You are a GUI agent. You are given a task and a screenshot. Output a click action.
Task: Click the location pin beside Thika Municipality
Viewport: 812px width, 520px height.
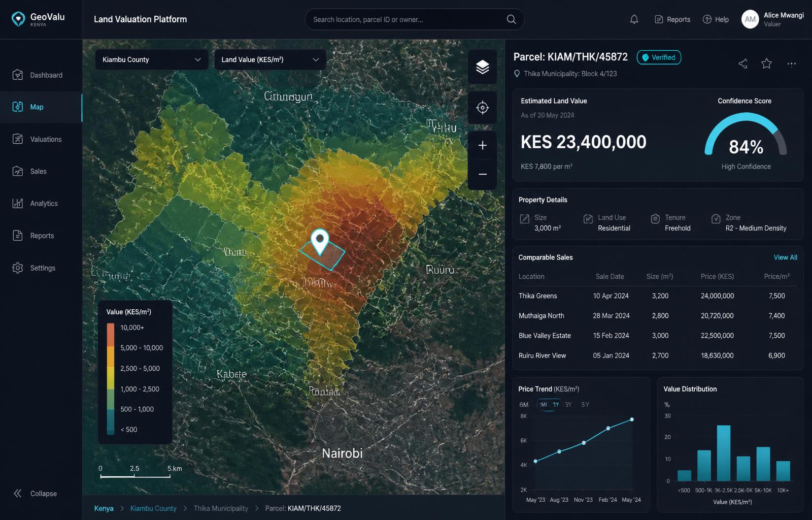click(x=517, y=74)
